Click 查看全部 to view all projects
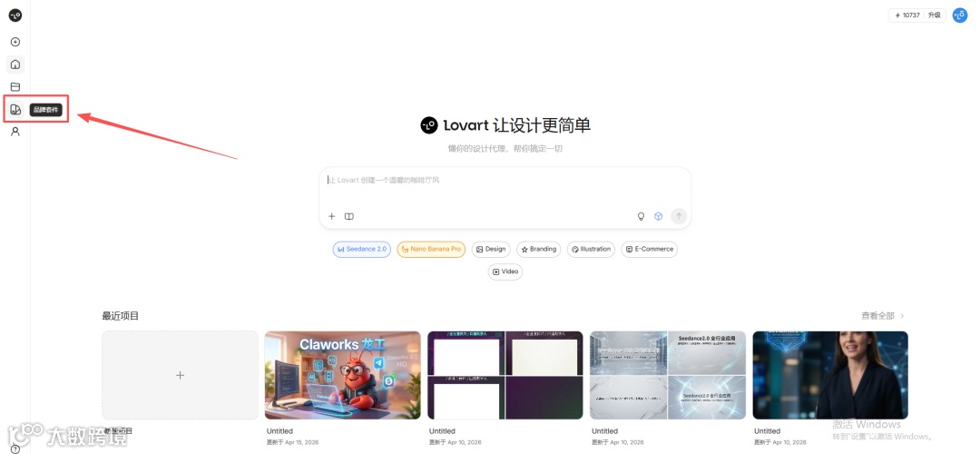Image resolution: width=980 pixels, height=454 pixels. (x=883, y=316)
